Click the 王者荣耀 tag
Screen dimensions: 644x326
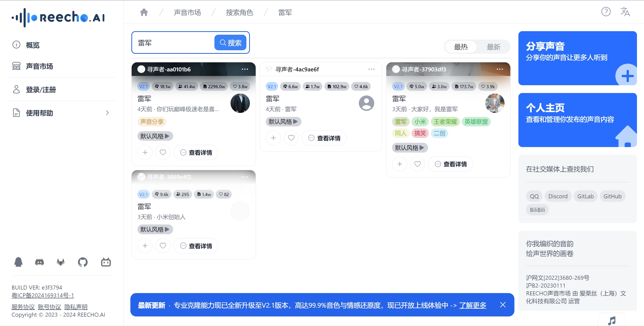[x=445, y=122]
